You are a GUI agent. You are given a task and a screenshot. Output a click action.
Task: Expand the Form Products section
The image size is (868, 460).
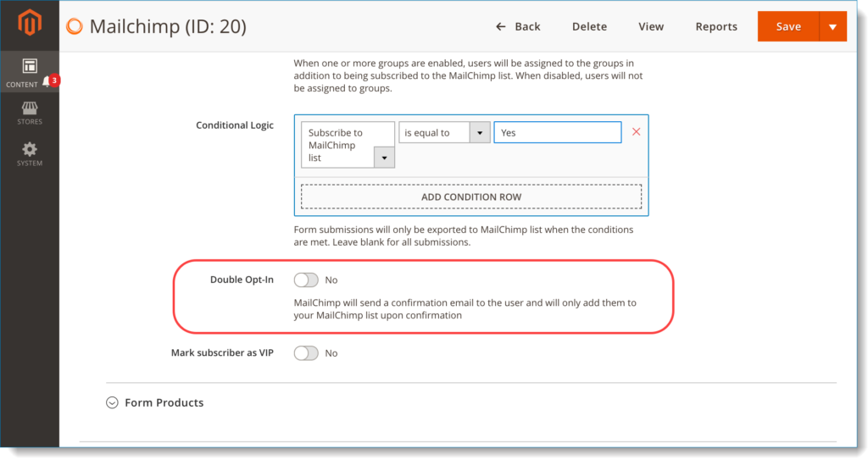pos(155,402)
